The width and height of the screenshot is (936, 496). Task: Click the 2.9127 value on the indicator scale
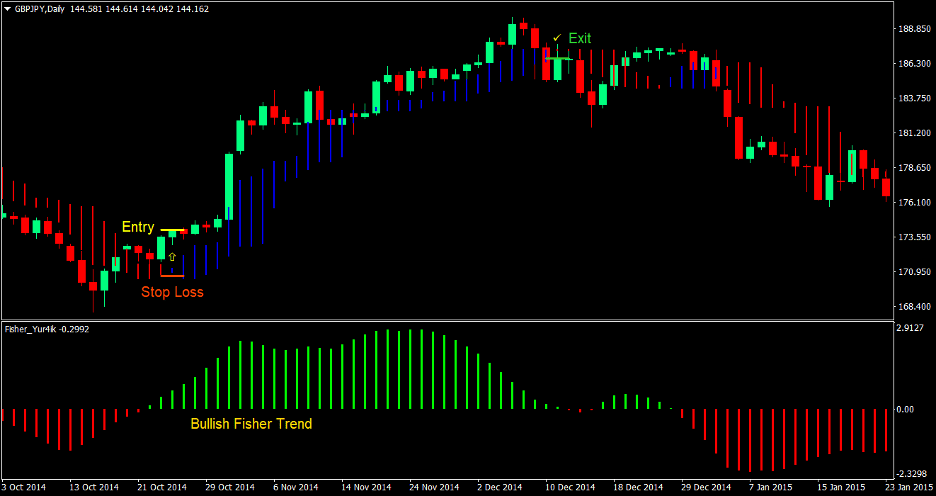pyautogui.click(x=911, y=328)
